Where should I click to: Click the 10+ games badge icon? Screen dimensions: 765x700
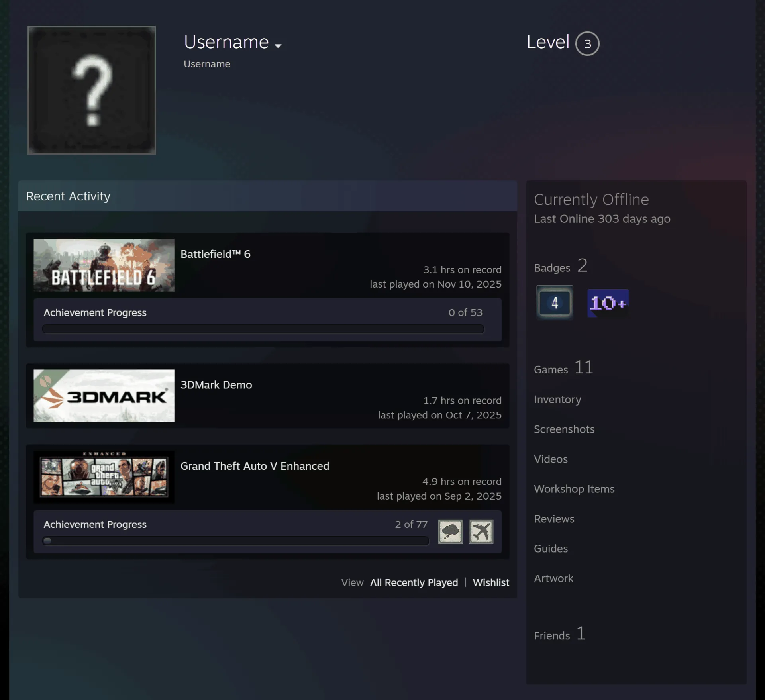pyautogui.click(x=608, y=303)
